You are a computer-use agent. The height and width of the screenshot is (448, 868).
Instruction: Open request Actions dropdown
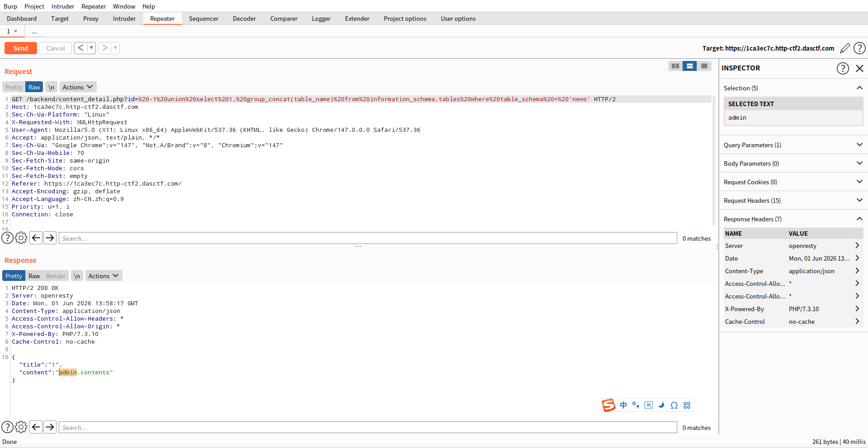pyautogui.click(x=78, y=87)
